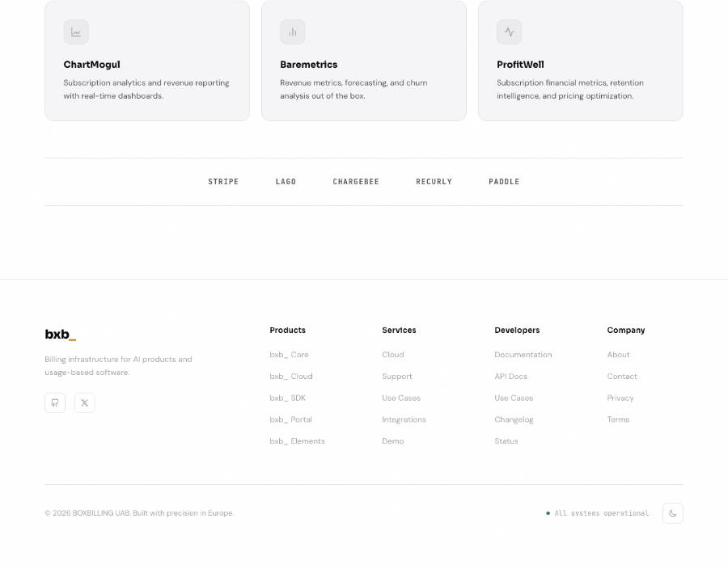Open the ProfitWell card title

coord(520,65)
